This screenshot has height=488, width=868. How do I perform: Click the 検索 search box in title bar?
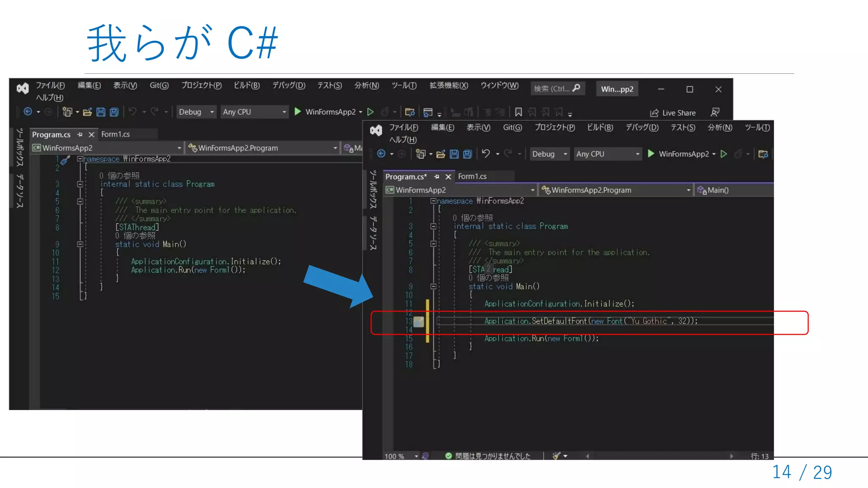[557, 89]
